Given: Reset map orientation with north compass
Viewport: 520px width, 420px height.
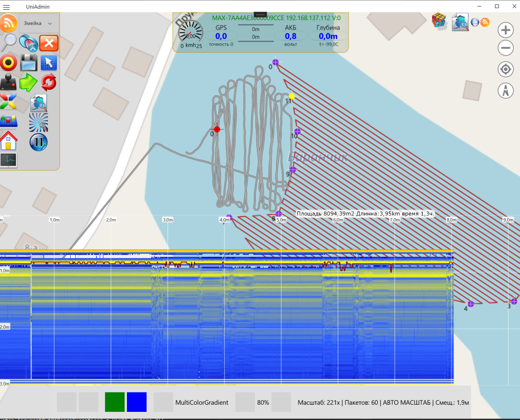Looking at the screenshot, I should pos(506,90).
